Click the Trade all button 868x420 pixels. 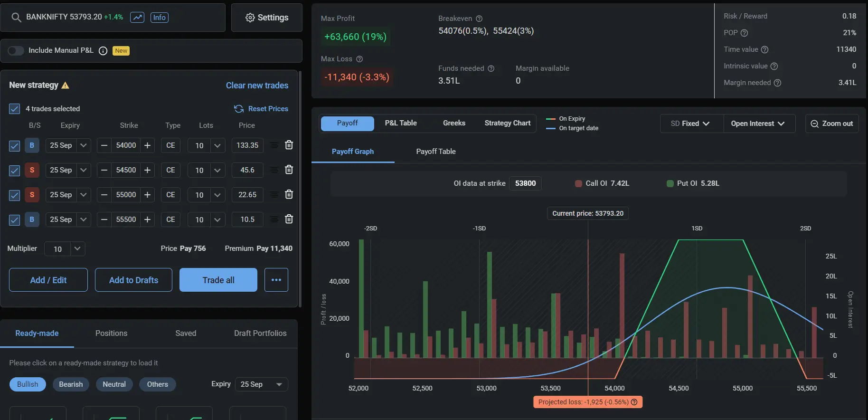(x=218, y=280)
